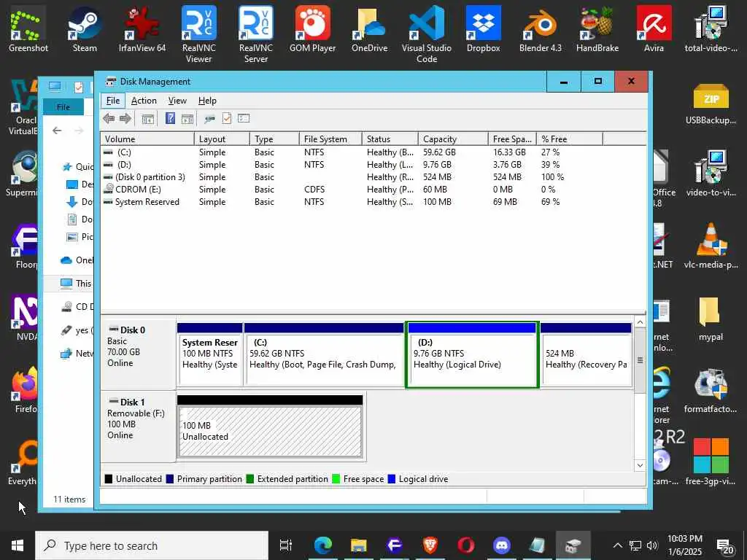Click the System Reserved partition block on Disk 0
The height and width of the screenshot is (560, 747).
tap(209, 355)
